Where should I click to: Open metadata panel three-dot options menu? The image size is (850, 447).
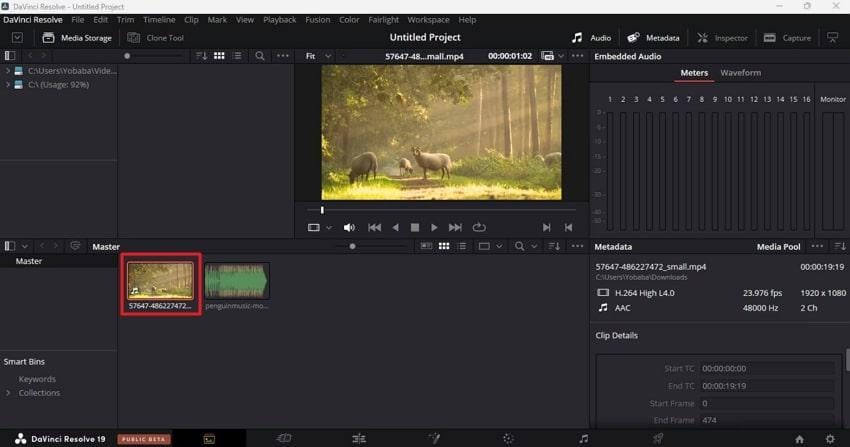(817, 247)
